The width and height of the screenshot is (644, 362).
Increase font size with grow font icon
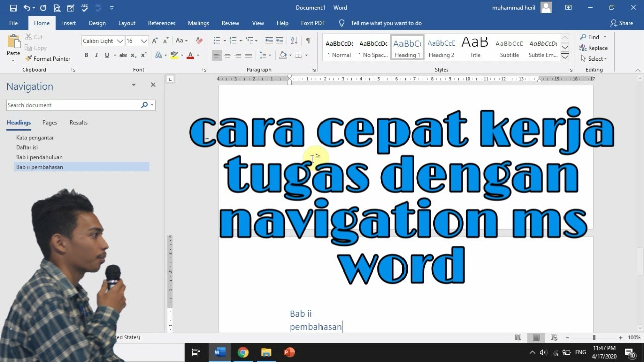(x=155, y=41)
